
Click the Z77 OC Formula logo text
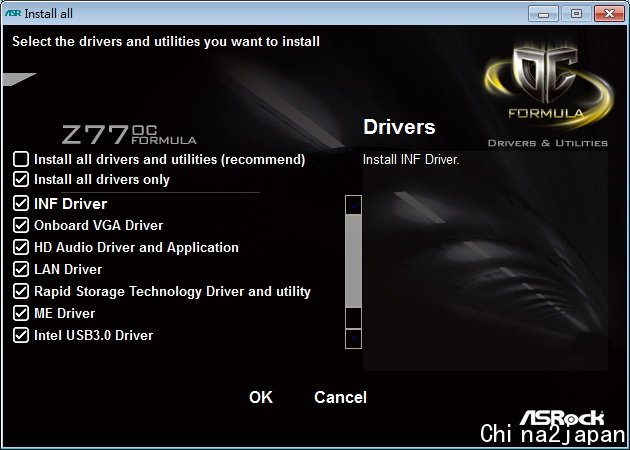click(129, 135)
